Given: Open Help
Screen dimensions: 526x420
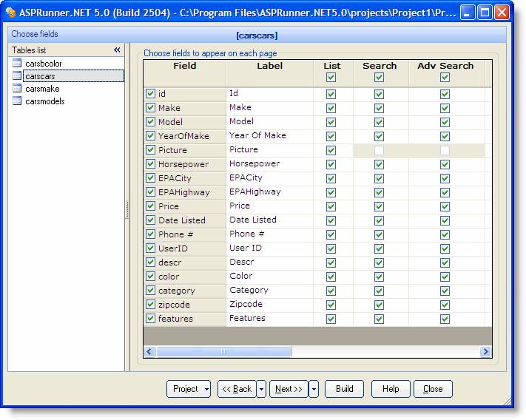Looking at the screenshot, I should pos(391,389).
